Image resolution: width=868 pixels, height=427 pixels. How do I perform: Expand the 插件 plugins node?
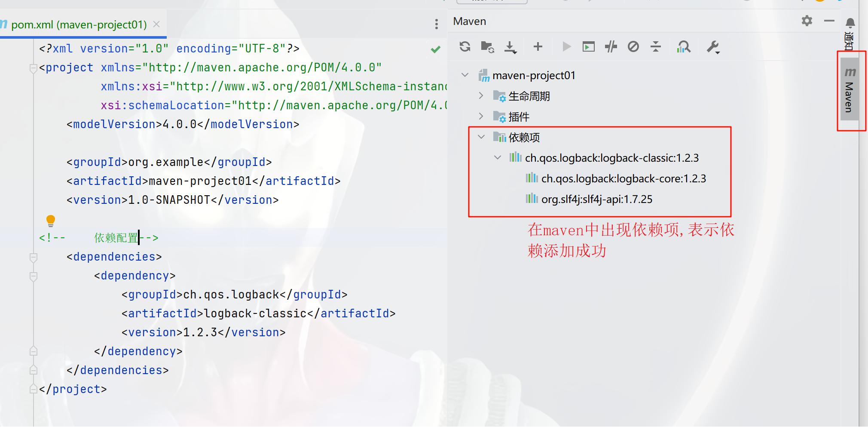480,116
